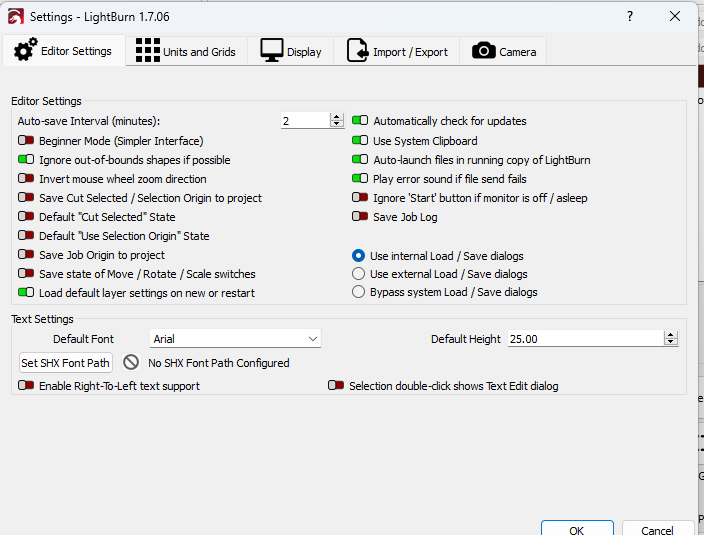Open the Camera settings tab

503,51
